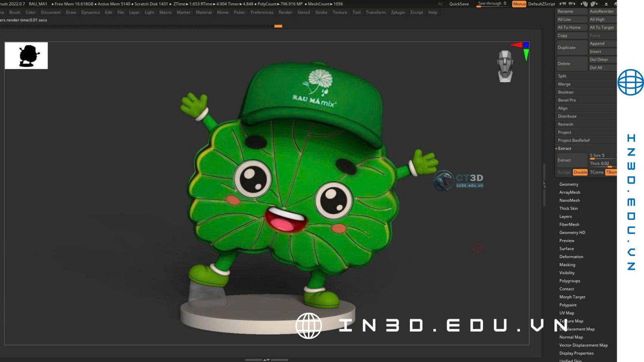
Task: Expand the Masking subpalette
Action: coord(567,265)
